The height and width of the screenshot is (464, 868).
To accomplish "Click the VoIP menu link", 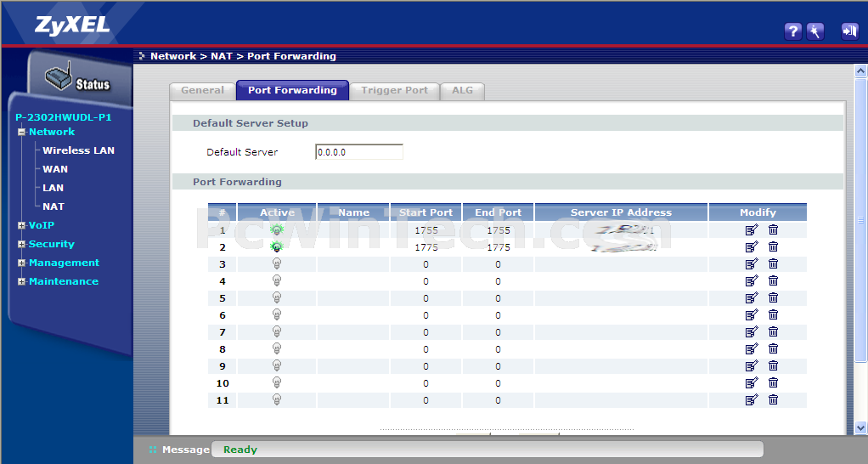I will coord(42,225).
